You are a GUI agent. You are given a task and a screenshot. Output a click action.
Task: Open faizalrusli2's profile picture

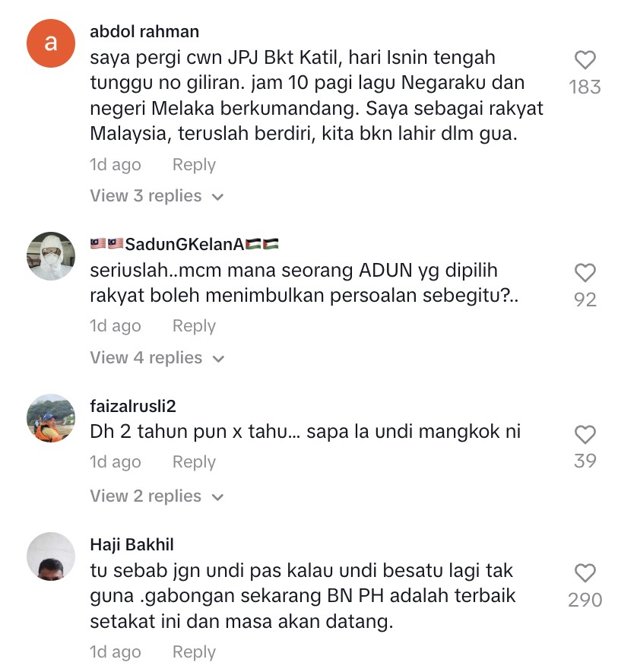(x=51, y=418)
